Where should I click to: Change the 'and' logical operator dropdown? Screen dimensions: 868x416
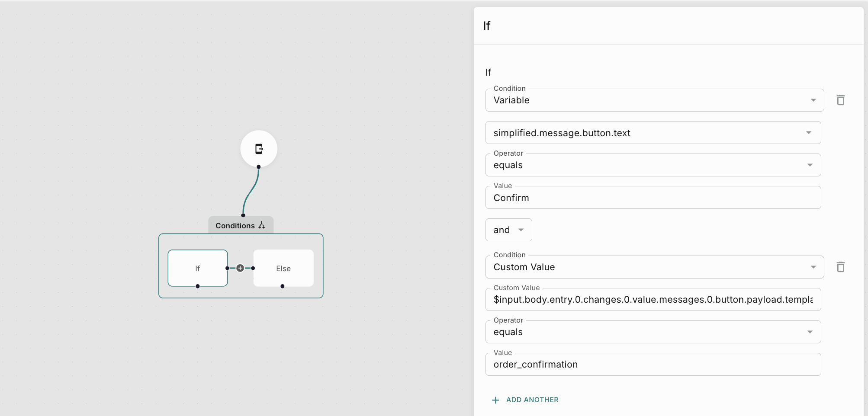point(508,230)
